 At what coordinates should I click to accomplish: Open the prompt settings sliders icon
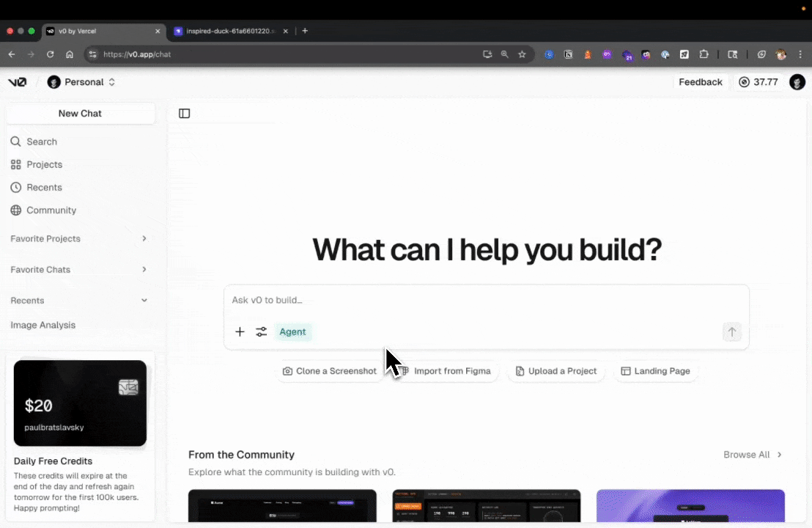pyautogui.click(x=262, y=331)
